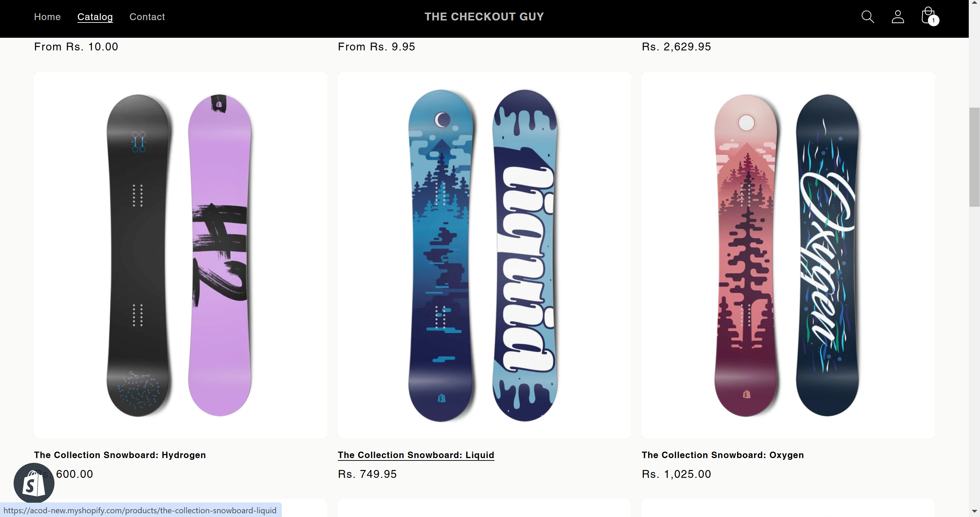Go to the Home menu item
The height and width of the screenshot is (517, 980).
[47, 17]
